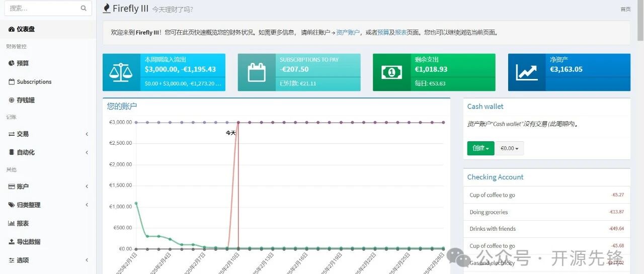
Task: Click the exchange arrows icon beside 交易
Action: click(12, 134)
